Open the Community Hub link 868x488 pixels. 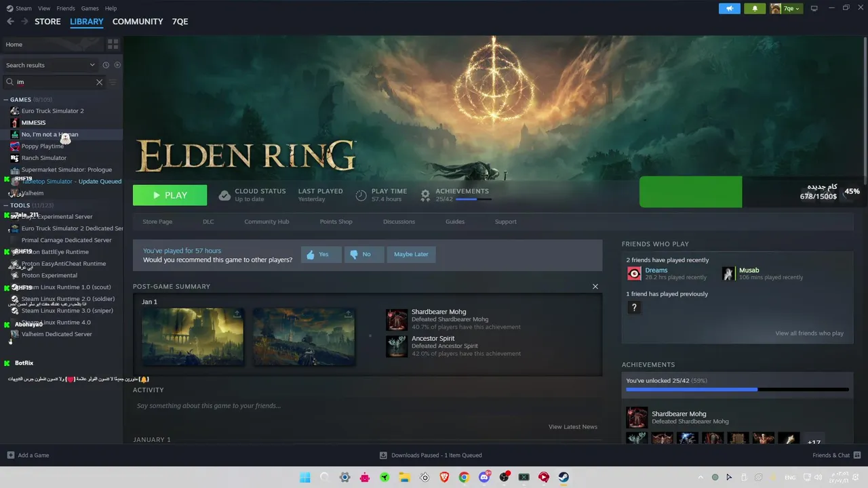tap(267, 222)
